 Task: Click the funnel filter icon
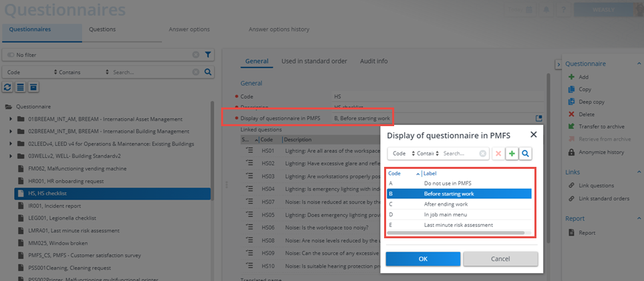208,55
